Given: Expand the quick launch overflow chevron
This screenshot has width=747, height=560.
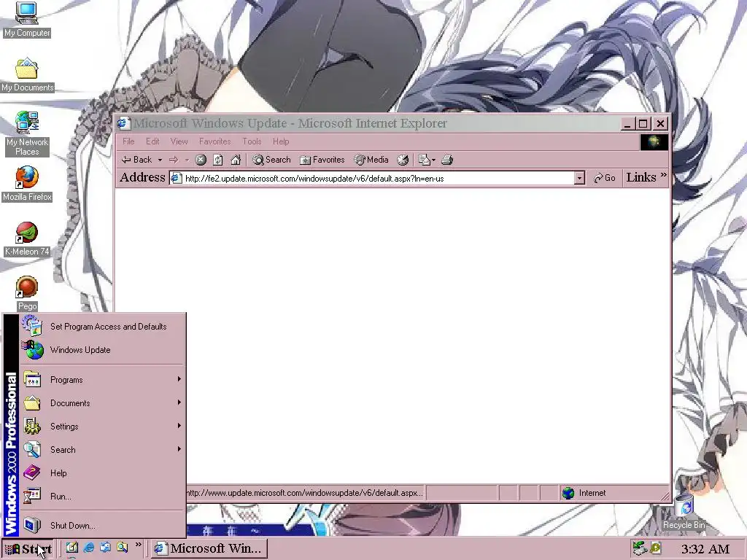Looking at the screenshot, I should tap(138, 545).
